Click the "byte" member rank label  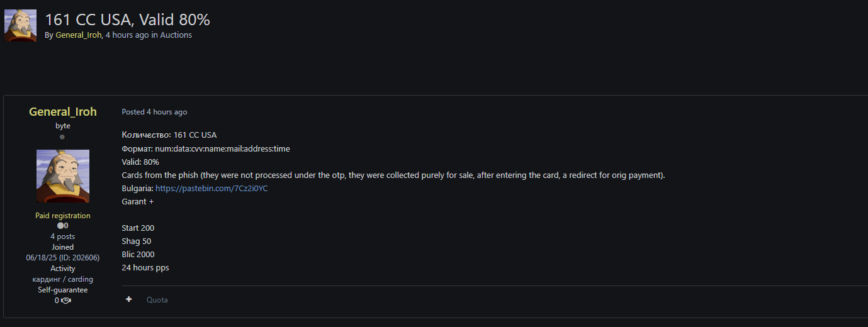63,126
